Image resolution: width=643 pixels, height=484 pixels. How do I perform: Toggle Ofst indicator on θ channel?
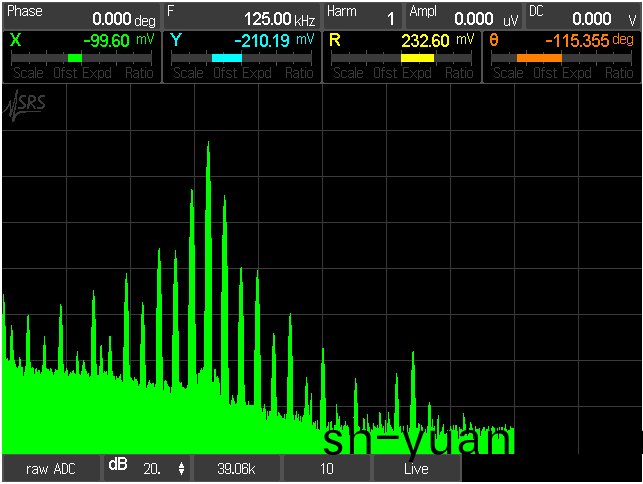(546, 73)
